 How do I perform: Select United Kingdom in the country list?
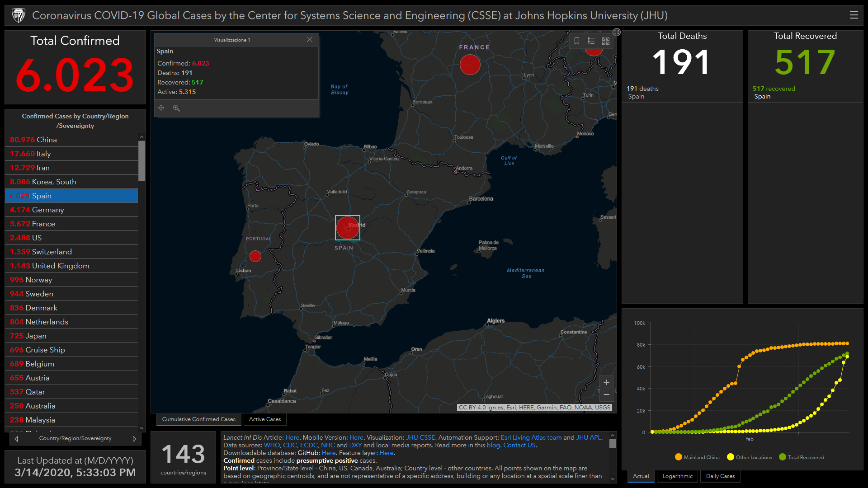(x=71, y=266)
